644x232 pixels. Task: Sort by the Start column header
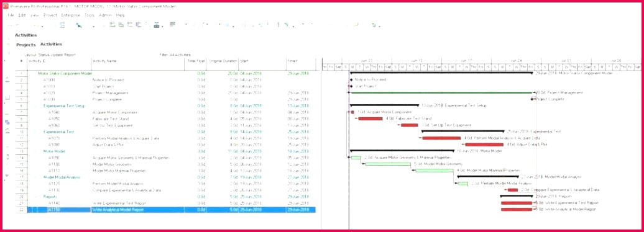click(x=262, y=61)
